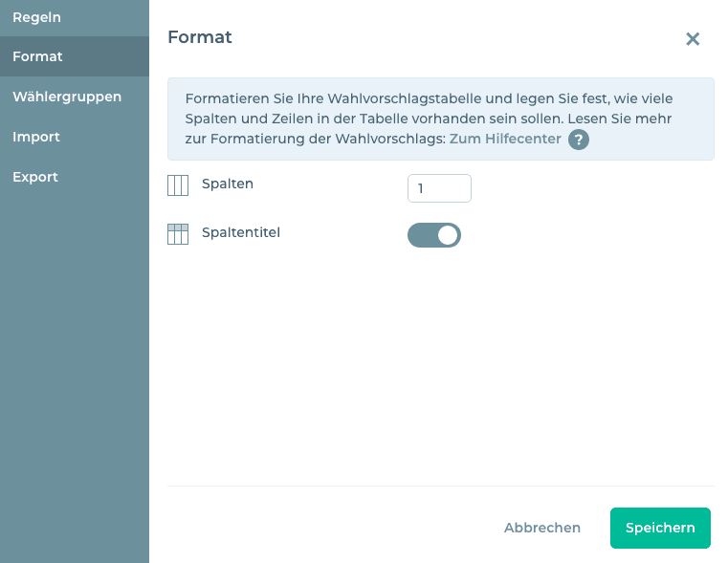Click the Spalten label text

tap(228, 184)
